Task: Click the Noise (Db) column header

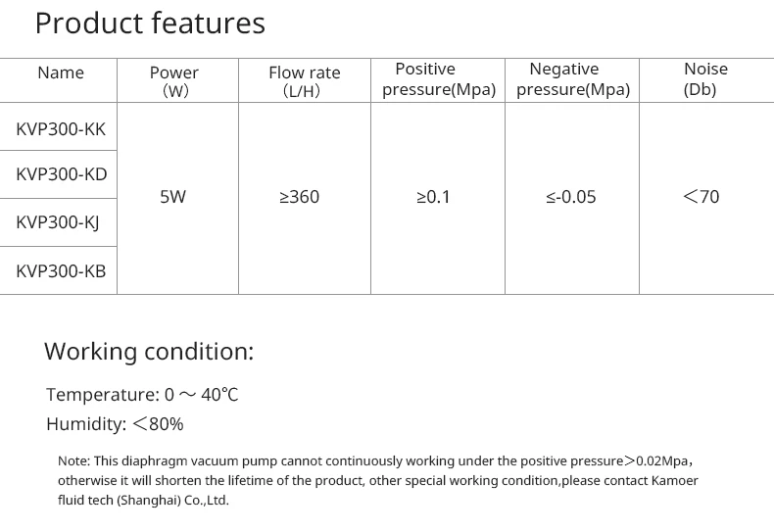Action: point(705,79)
